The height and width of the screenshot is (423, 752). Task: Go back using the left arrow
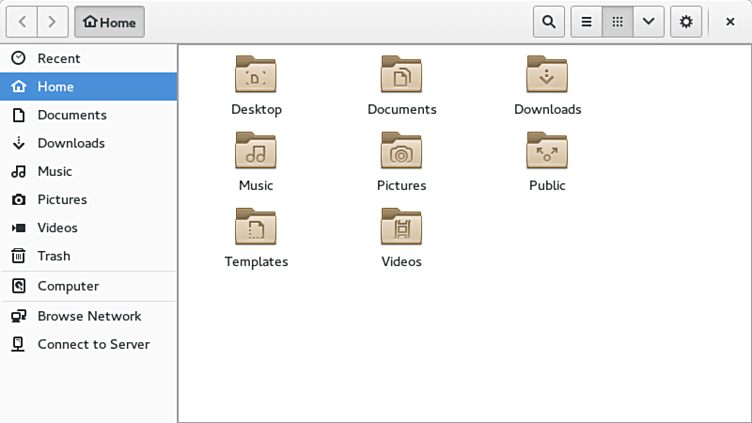(x=23, y=22)
